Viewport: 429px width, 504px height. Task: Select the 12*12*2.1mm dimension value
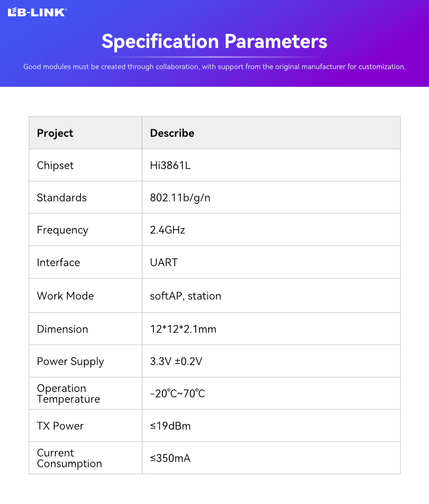pyautogui.click(x=183, y=329)
